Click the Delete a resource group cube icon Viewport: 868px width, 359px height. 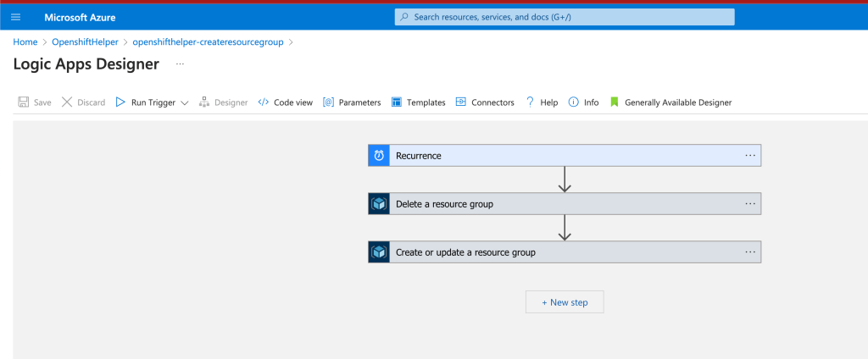(379, 203)
